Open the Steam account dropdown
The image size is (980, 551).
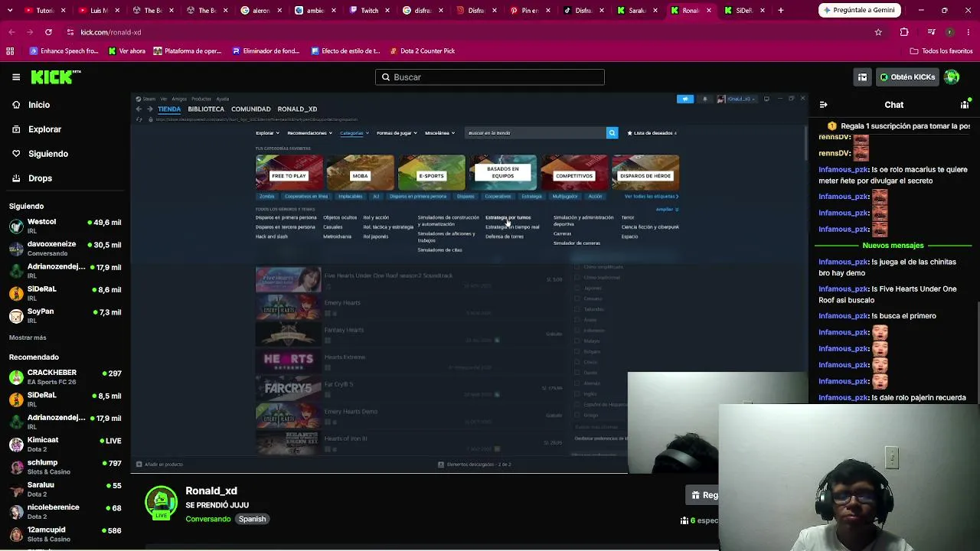737,99
